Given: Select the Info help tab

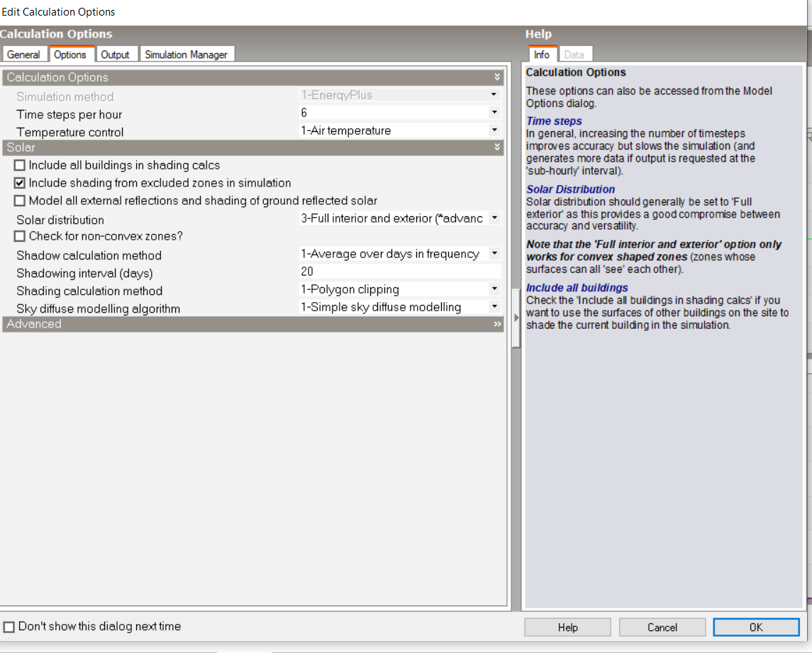Looking at the screenshot, I should tap(543, 55).
